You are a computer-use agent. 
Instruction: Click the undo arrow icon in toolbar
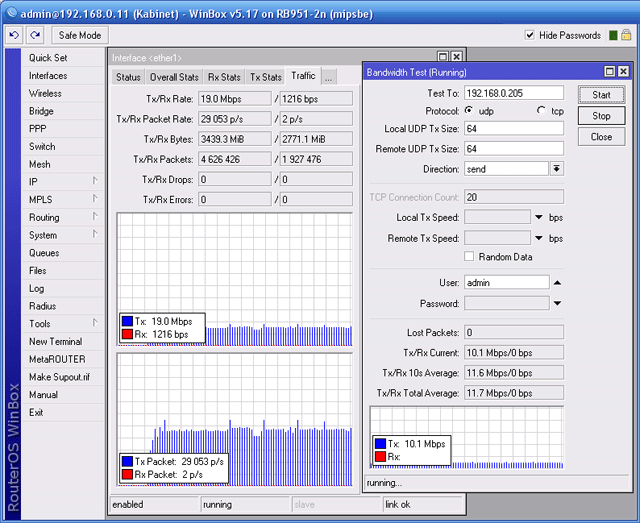coord(14,36)
